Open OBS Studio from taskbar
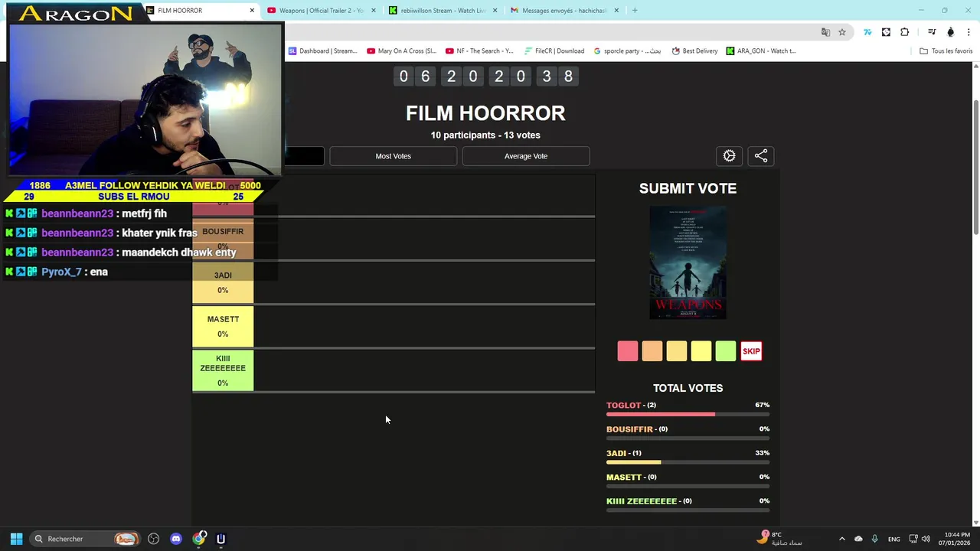The width and height of the screenshot is (980, 551). point(154,539)
